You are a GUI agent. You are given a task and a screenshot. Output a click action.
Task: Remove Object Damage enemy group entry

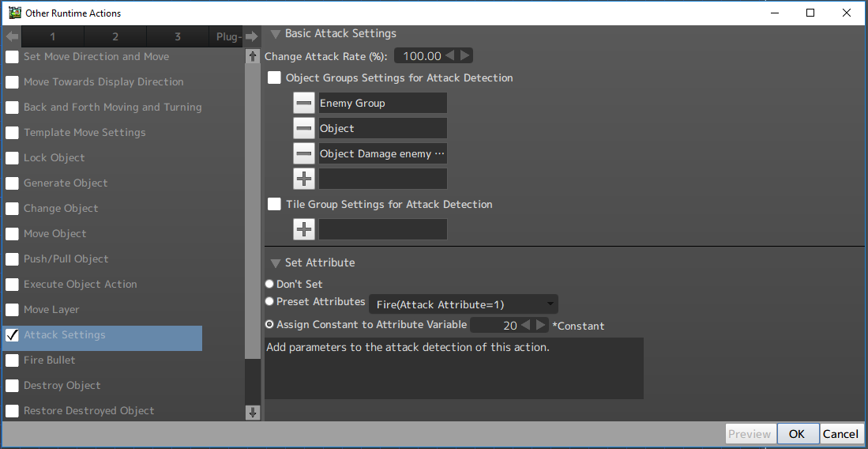(x=304, y=153)
